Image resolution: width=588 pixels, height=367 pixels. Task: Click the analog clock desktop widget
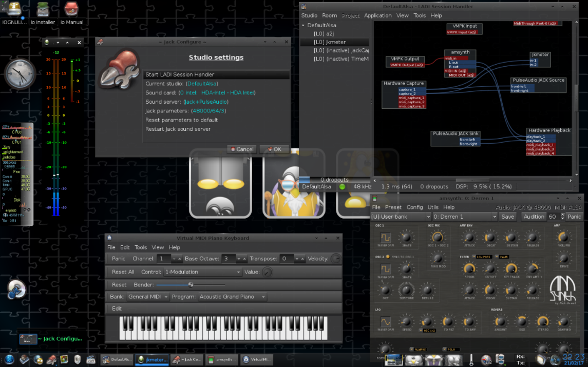tap(20, 74)
